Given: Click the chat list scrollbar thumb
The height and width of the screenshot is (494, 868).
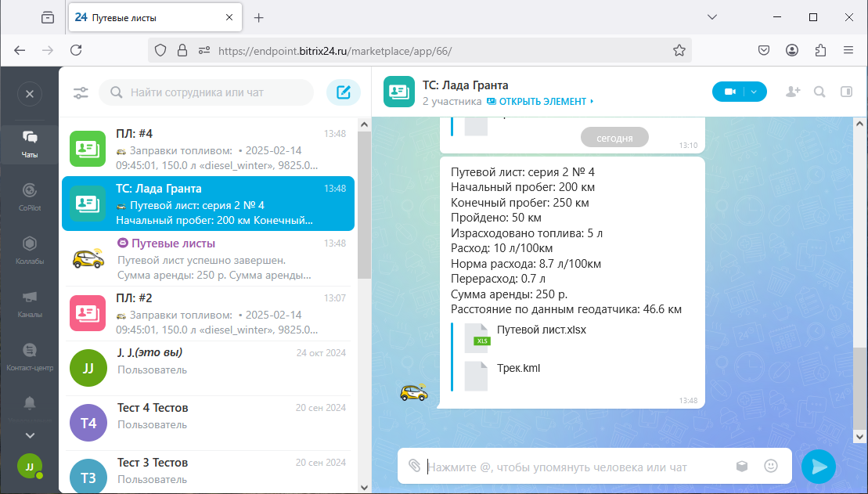Looking at the screenshot, I should tap(364, 205).
